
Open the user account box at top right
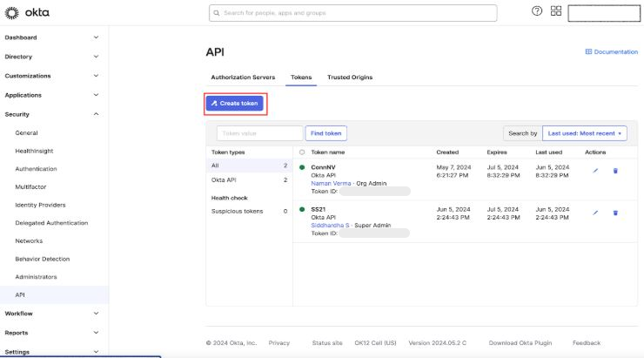click(x=604, y=13)
